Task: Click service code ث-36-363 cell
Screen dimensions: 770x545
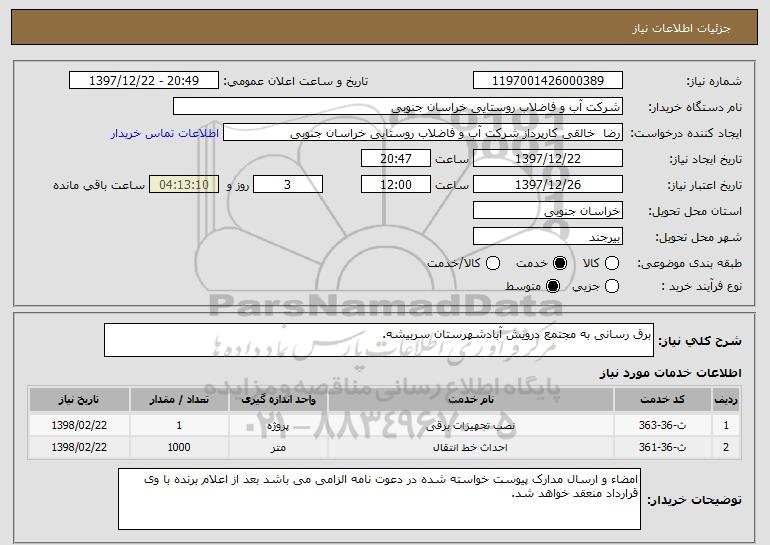Action: (x=662, y=425)
